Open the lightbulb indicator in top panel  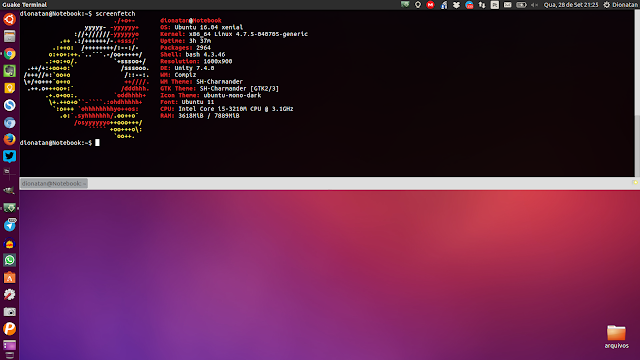coord(418,5)
